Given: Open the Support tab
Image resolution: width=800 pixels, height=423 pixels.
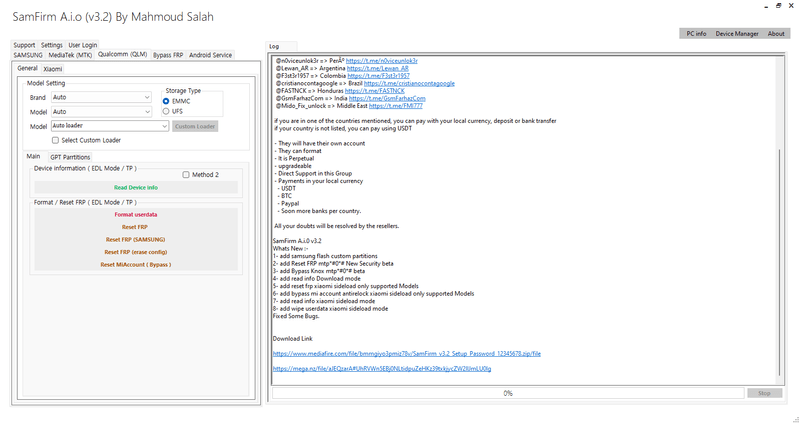Looking at the screenshot, I should [24, 45].
